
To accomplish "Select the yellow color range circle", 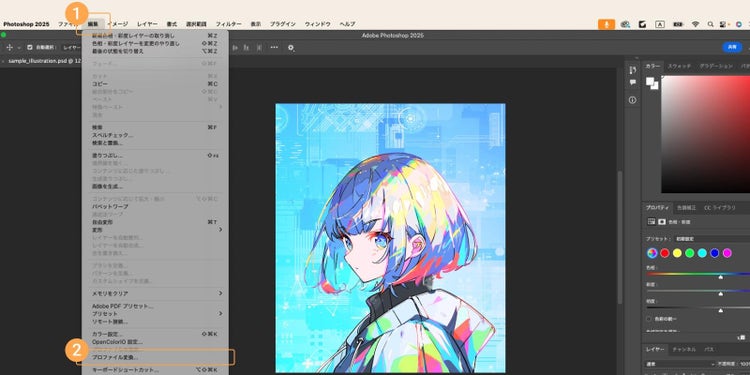I will (x=677, y=253).
